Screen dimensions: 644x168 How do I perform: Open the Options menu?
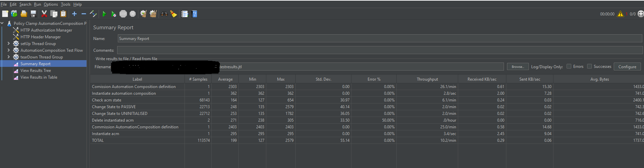(51, 4)
